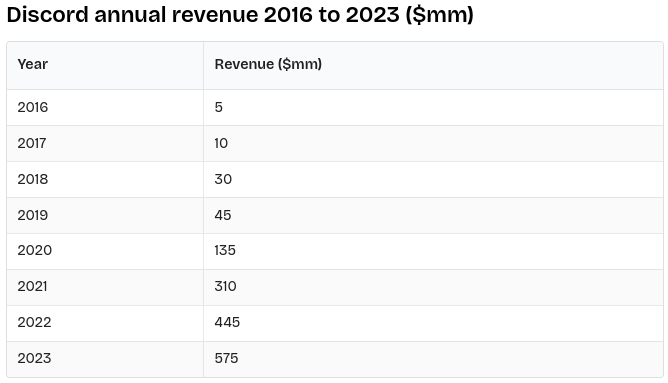
Task: Select the 2023 year cell
Action: click(x=105, y=359)
